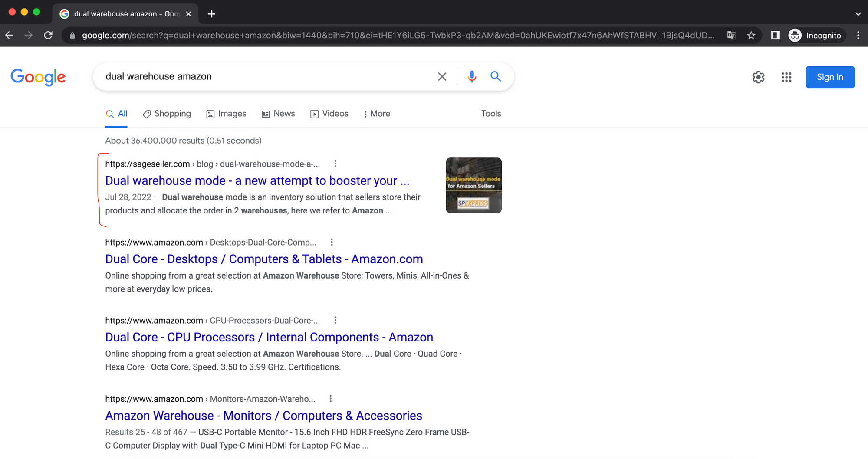Open Google settings gear
This screenshot has width=868, height=459.
(x=758, y=77)
